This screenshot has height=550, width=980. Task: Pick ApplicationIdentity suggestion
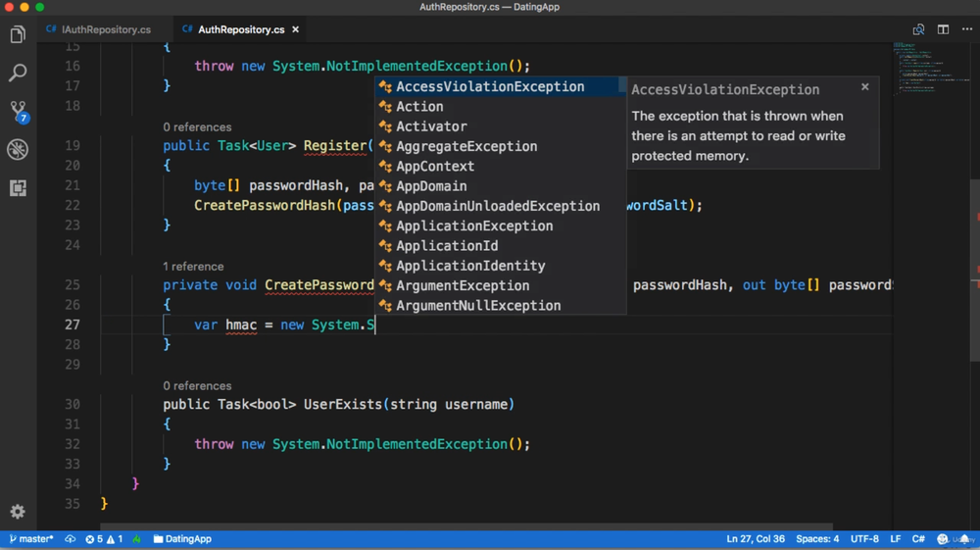(500, 267)
